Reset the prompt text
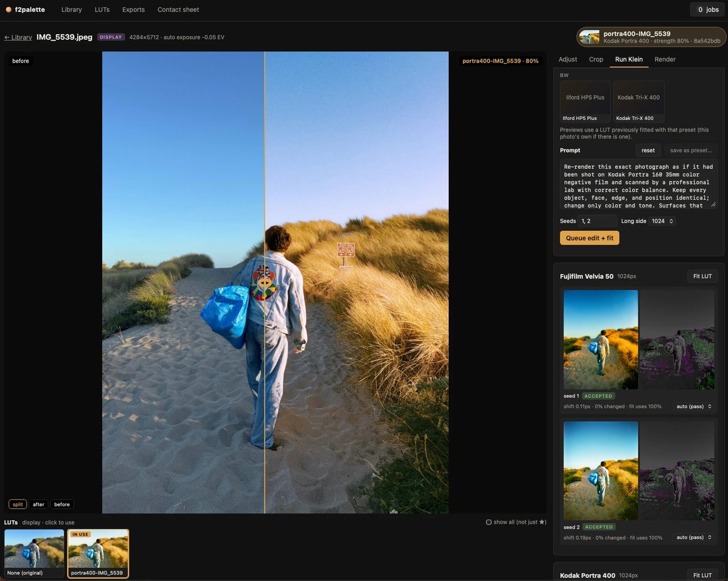 pos(648,151)
